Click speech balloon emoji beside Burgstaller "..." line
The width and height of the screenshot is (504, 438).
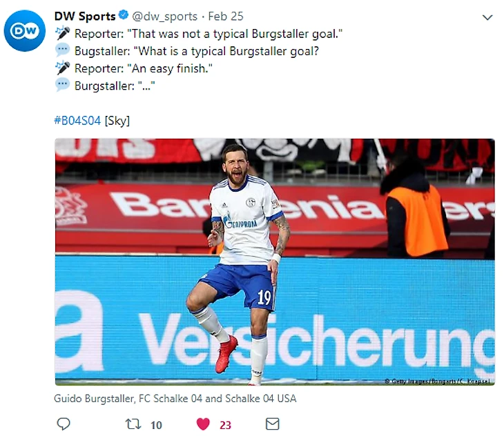[62, 85]
